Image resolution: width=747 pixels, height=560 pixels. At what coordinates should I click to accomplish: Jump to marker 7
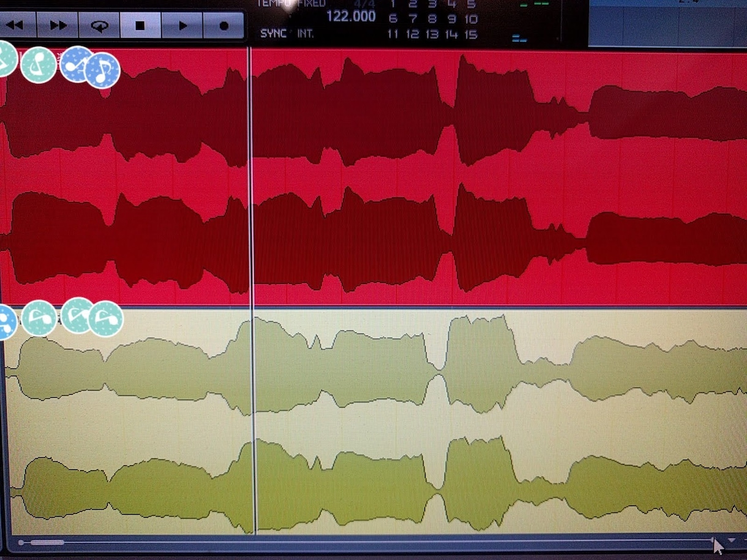[413, 19]
